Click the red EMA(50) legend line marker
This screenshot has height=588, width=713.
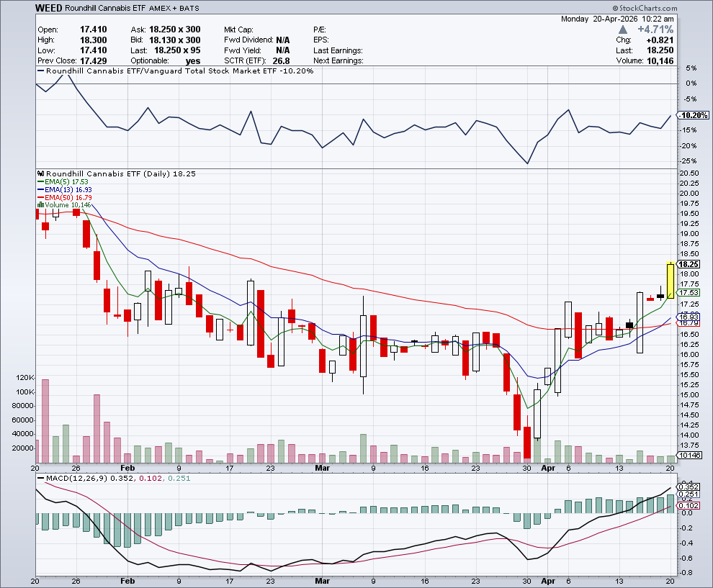40,198
